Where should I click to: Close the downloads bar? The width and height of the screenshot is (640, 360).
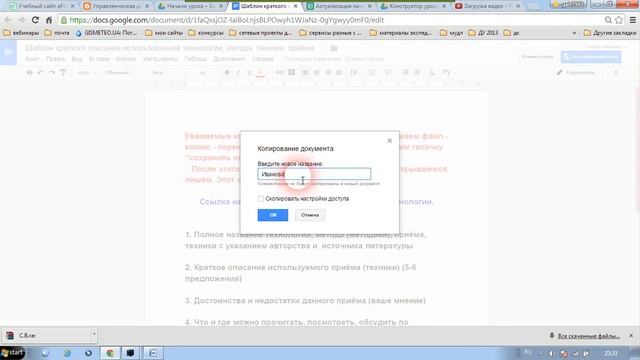631,336
